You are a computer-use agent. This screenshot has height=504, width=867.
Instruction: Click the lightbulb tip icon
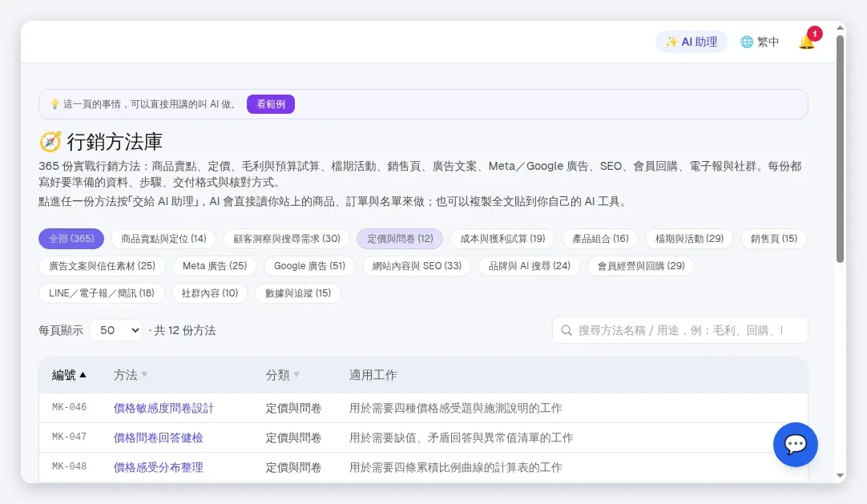click(x=54, y=104)
